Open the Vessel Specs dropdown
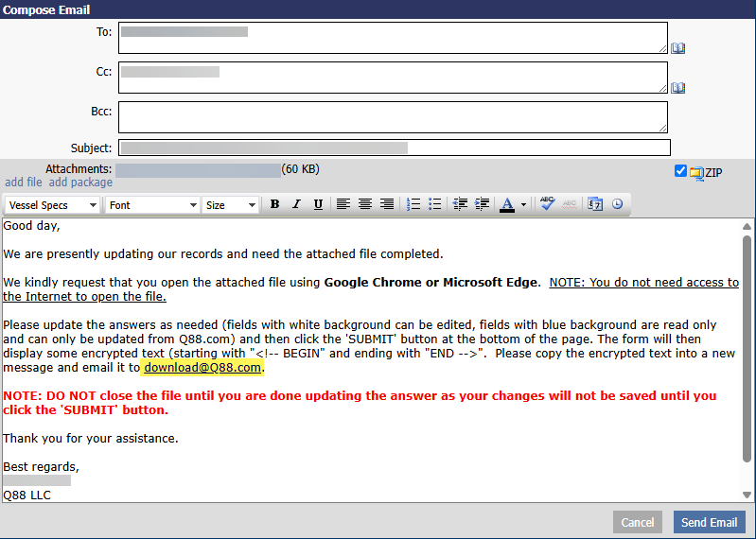The width and height of the screenshot is (756, 539). coord(52,205)
